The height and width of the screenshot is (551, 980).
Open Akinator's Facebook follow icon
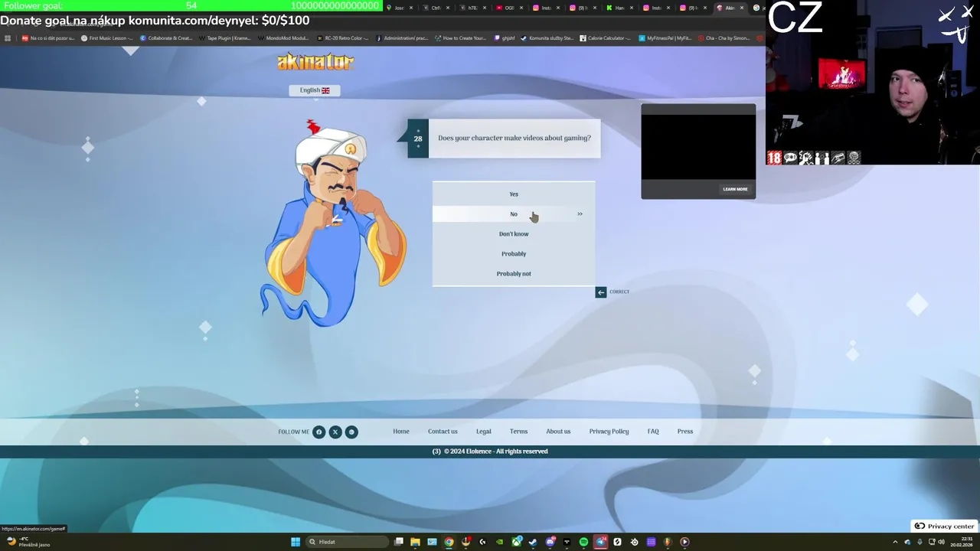(x=319, y=432)
